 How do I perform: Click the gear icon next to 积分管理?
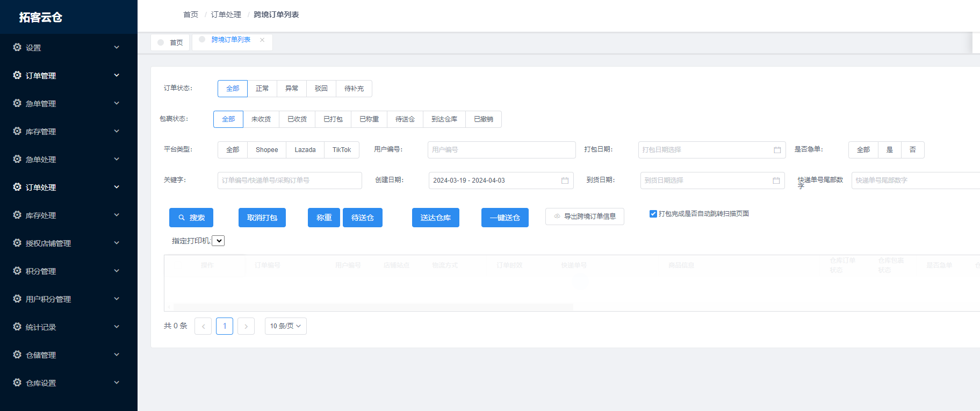click(17, 271)
